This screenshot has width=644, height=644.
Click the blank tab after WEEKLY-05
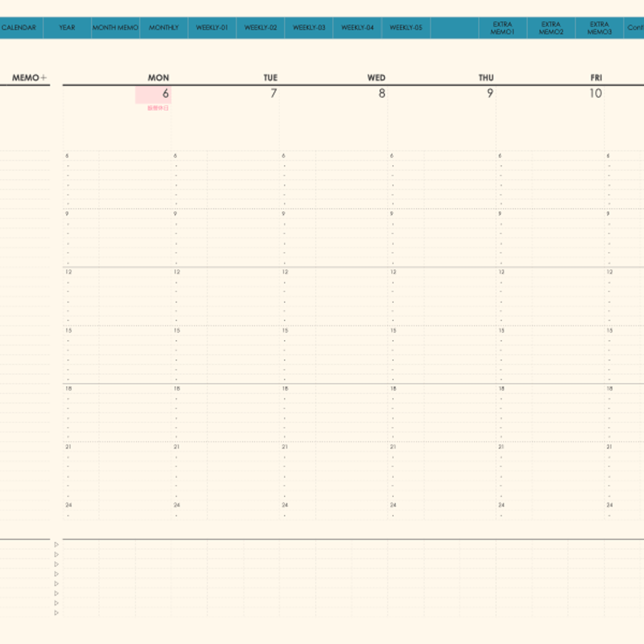click(x=454, y=28)
